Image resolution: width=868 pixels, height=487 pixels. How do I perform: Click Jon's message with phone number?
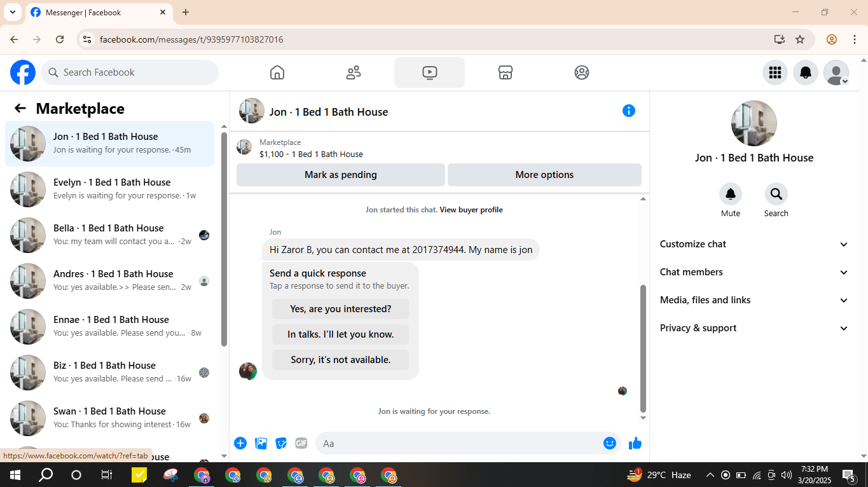401,250
